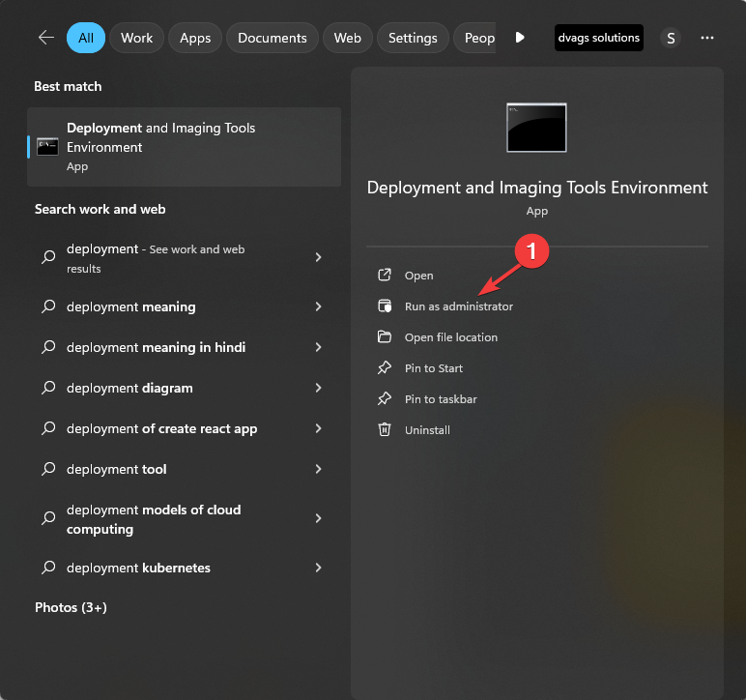
Task: Click search icon beside 'deployment kubernetes'
Action: [48, 568]
